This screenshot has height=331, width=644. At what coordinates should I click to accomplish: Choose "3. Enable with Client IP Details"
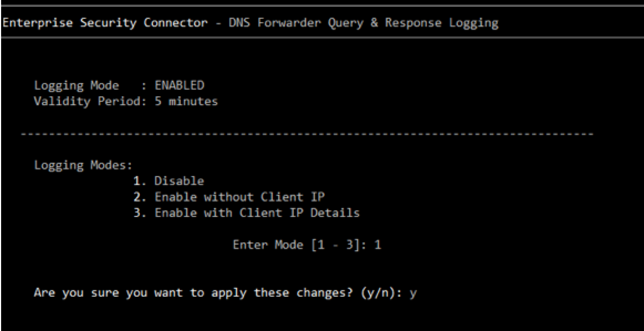click(247, 213)
